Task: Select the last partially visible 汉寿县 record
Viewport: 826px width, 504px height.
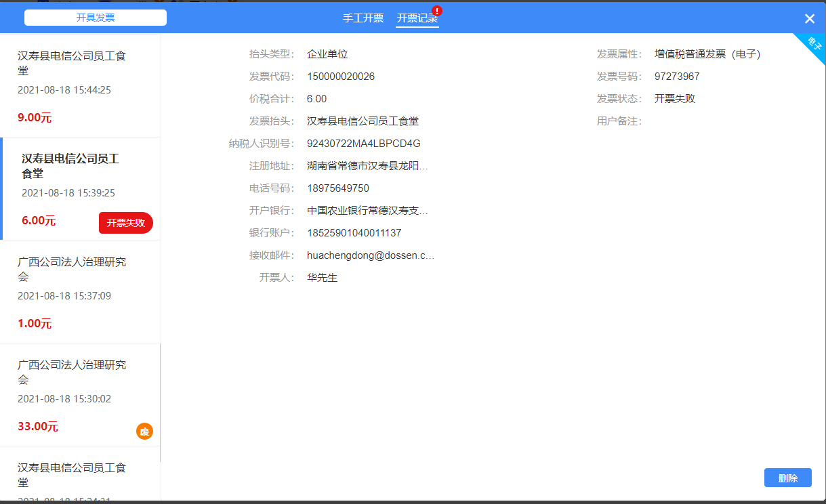Action: [x=80, y=474]
